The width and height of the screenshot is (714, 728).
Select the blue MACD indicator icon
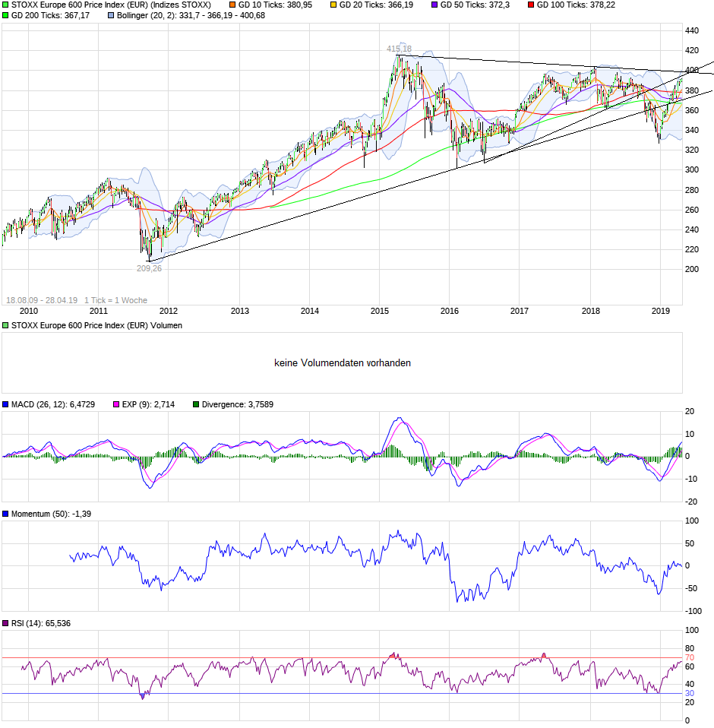pos(5,404)
